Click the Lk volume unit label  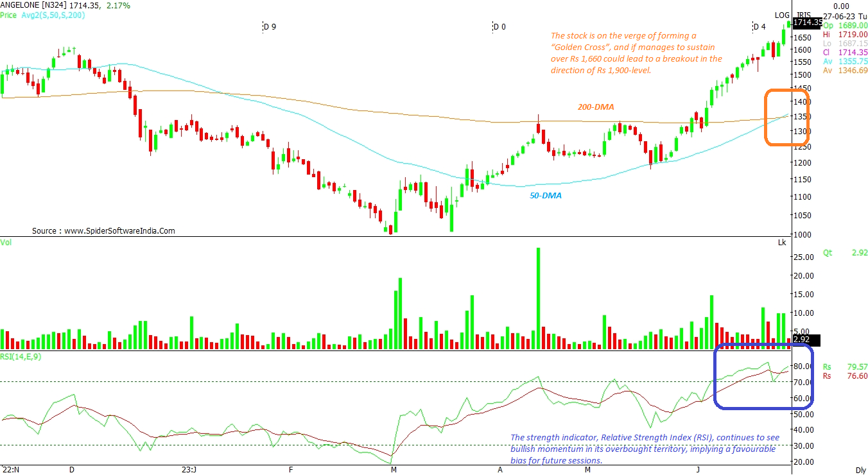(x=781, y=242)
